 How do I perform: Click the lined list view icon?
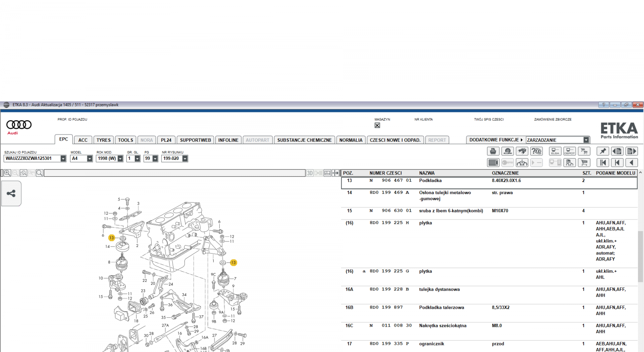click(x=493, y=163)
